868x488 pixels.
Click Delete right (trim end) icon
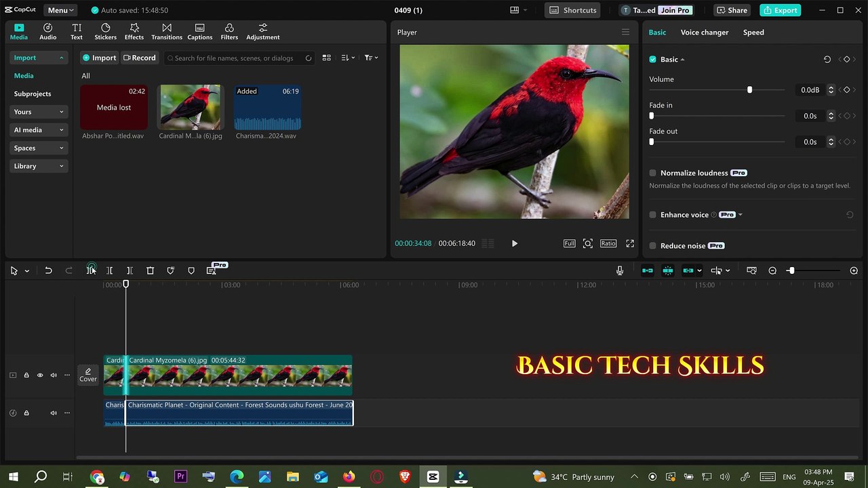(130, 270)
